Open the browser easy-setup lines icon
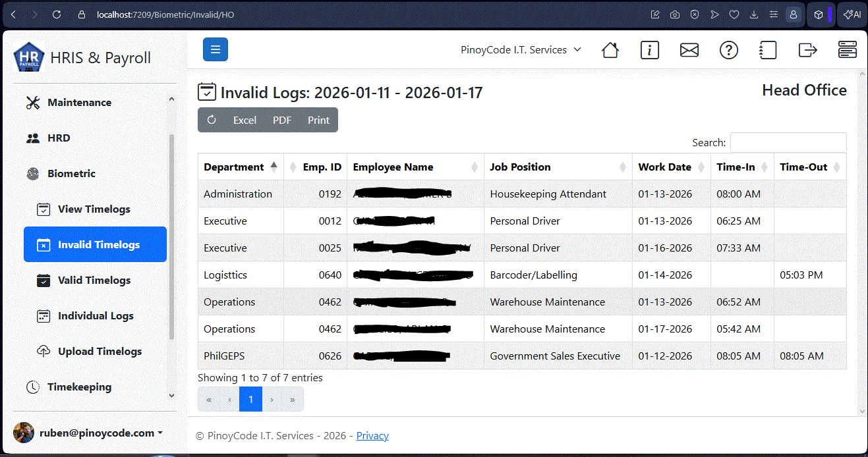 [774, 14]
